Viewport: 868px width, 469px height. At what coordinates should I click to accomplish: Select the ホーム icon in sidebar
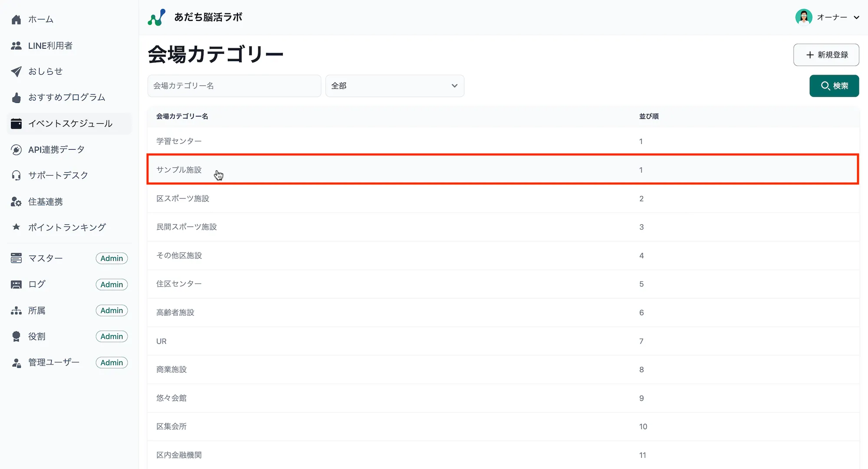click(x=16, y=19)
